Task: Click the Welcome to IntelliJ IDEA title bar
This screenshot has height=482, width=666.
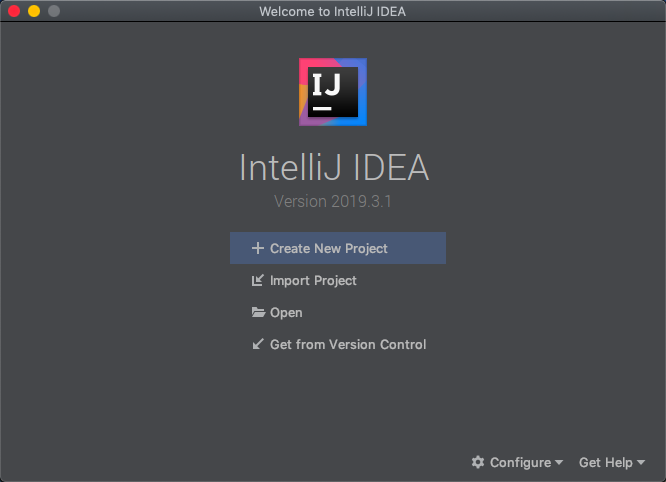Action: pos(333,11)
